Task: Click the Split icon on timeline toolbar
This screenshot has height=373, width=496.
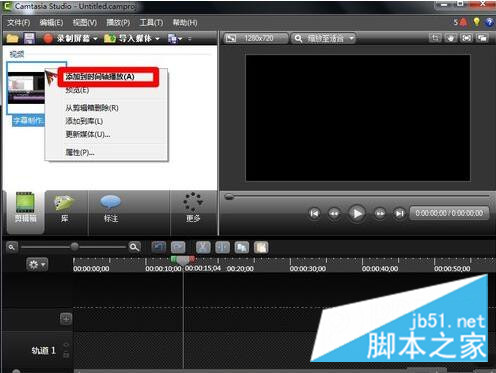Action: click(222, 247)
